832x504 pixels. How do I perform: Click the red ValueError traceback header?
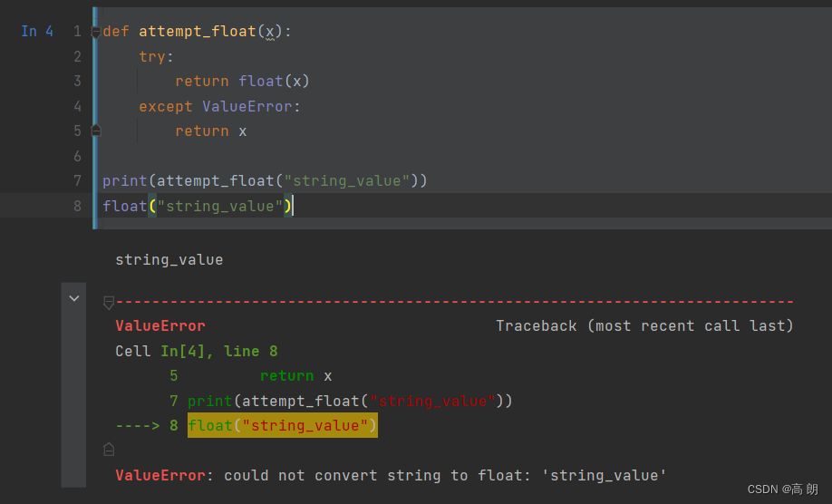(160, 325)
